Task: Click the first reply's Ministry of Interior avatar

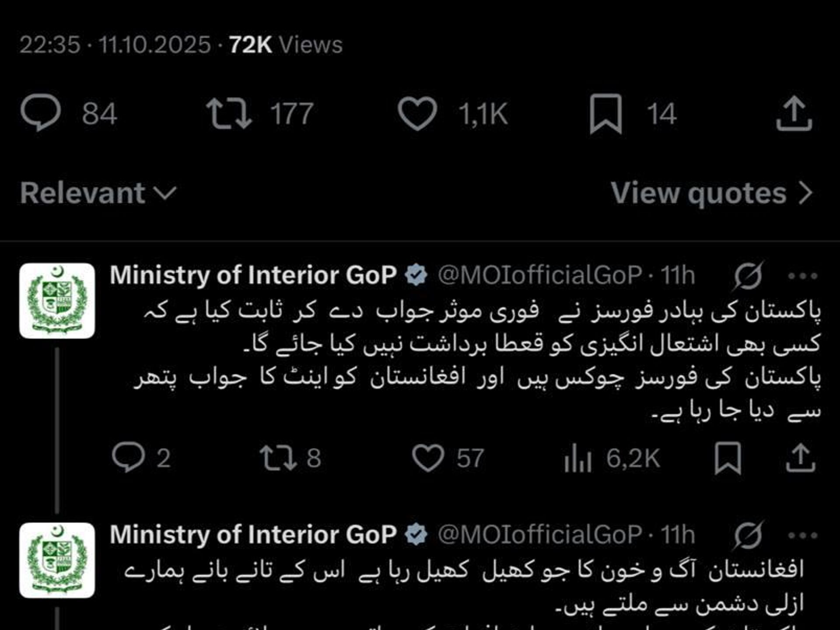Action: (x=57, y=301)
